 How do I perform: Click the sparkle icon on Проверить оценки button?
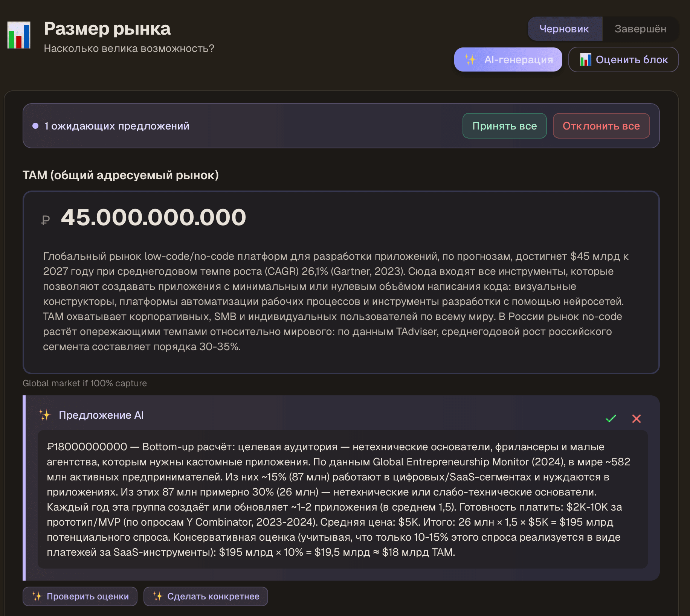(37, 596)
